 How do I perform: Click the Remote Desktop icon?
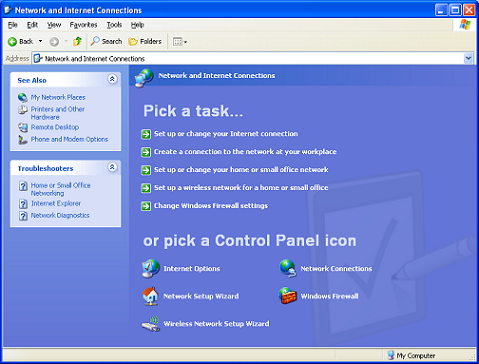click(23, 127)
